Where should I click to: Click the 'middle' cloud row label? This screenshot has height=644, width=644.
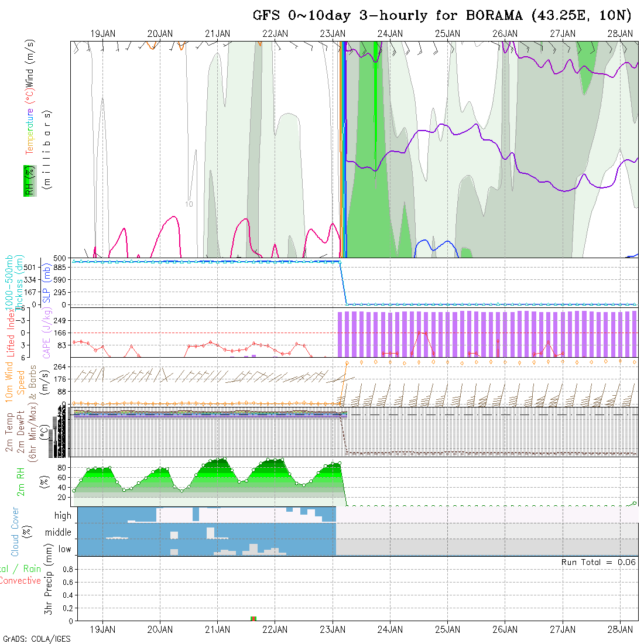point(59,532)
